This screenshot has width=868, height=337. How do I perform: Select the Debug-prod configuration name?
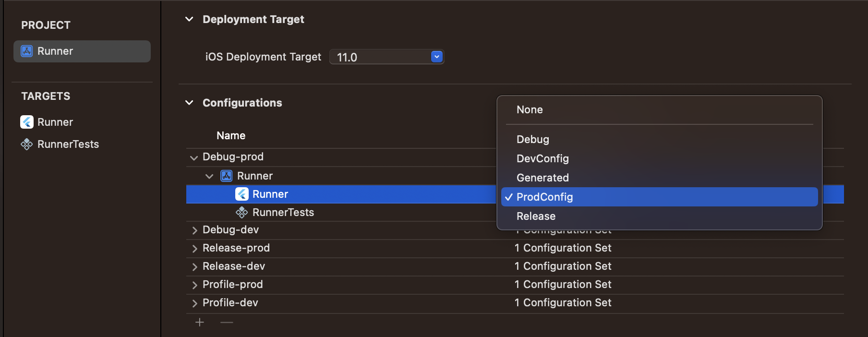pyautogui.click(x=233, y=156)
